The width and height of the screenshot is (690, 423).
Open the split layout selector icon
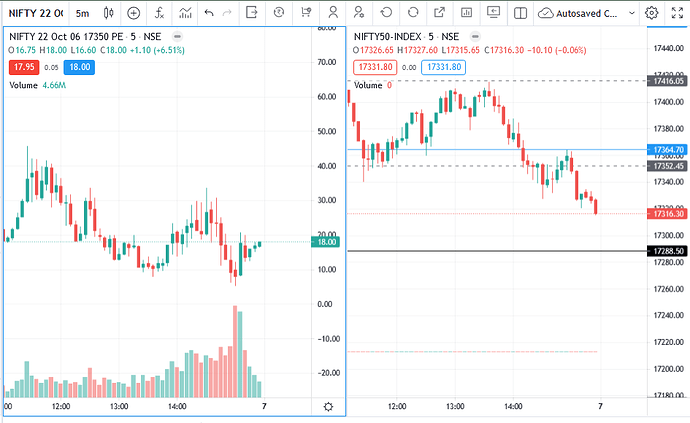[x=520, y=13]
